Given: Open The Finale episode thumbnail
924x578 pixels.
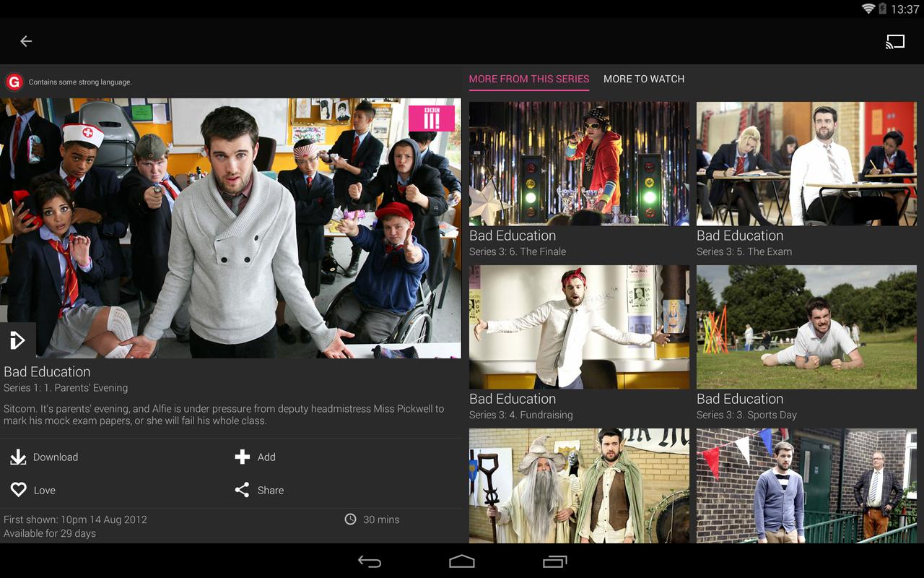Looking at the screenshot, I should click(579, 163).
